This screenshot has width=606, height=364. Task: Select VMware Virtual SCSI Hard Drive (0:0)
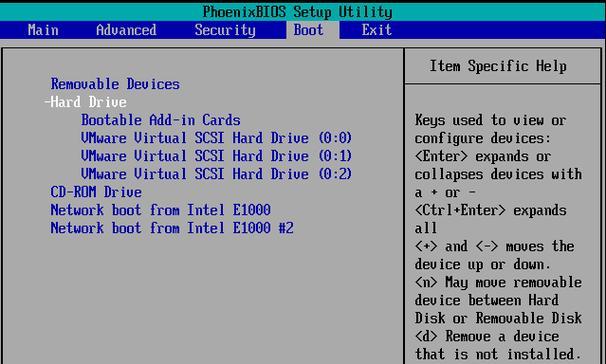click(216, 138)
